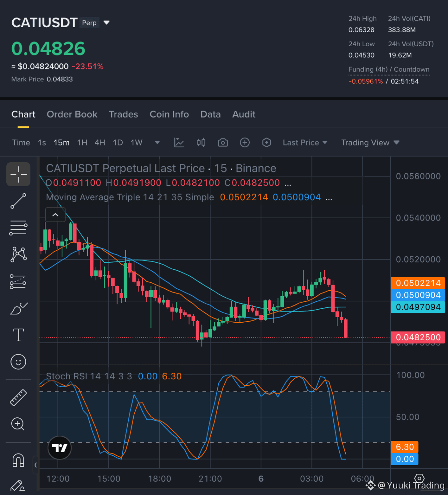This screenshot has width=448, height=495.
Task: Open the Coin Info tab
Action: click(x=169, y=115)
